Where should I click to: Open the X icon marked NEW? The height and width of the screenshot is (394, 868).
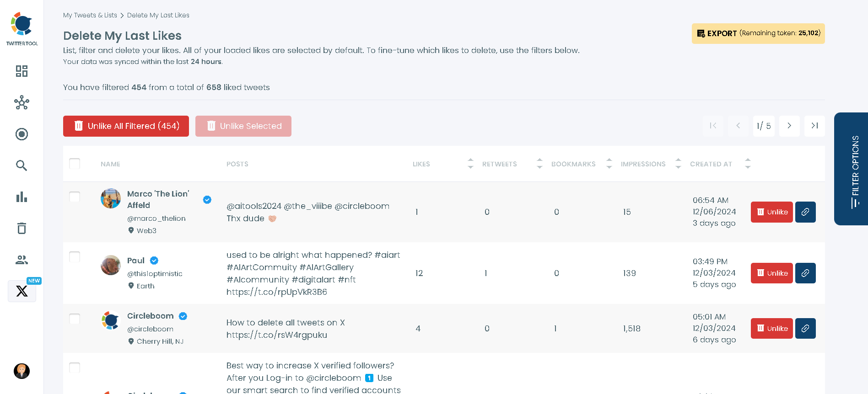coord(22,291)
